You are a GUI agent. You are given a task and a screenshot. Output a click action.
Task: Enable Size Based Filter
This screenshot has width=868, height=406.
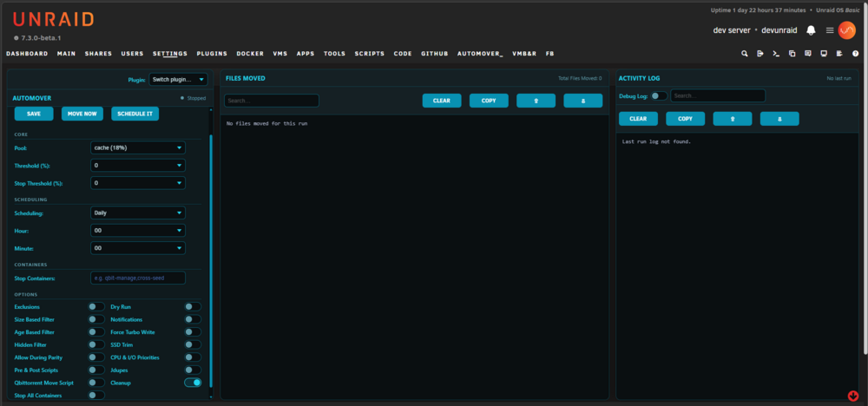pyautogui.click(x=95, y=319)
